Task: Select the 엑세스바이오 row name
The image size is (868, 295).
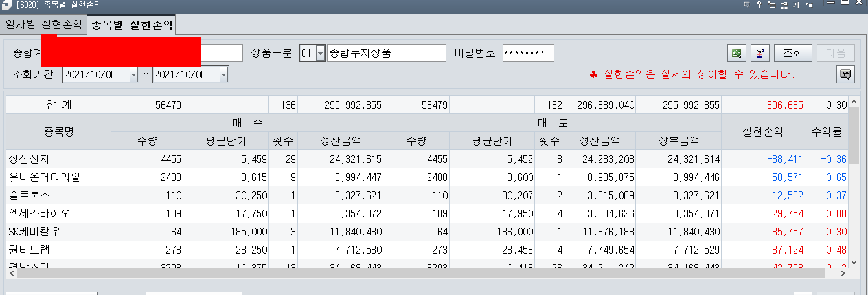Action: (39, 213)
